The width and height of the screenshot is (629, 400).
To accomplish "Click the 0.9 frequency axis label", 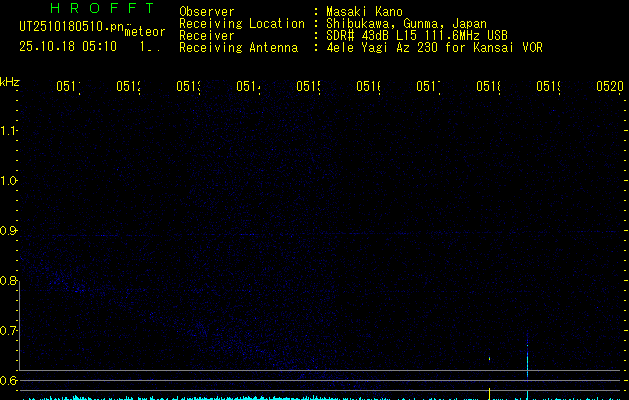I will [8, 231].
